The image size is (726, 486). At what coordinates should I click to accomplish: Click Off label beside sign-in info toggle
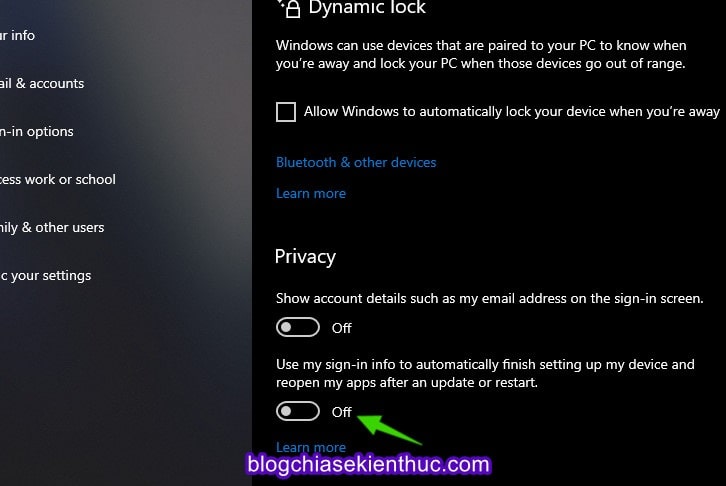coord(342,412)
